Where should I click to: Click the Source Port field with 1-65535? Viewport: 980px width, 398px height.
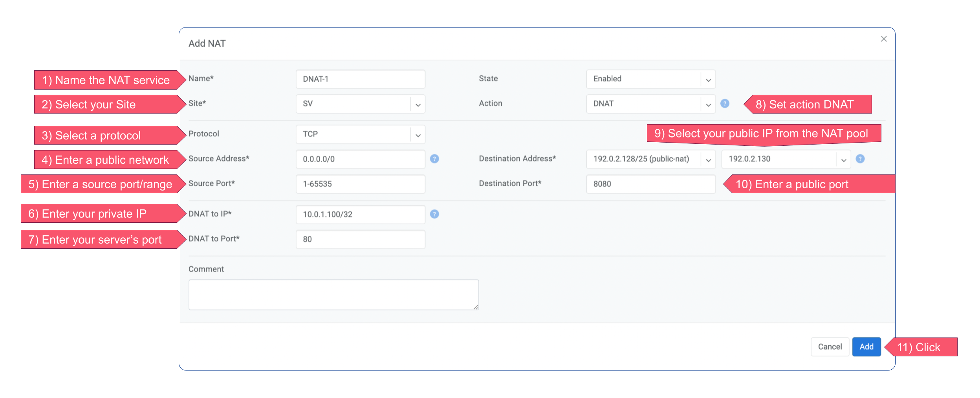[x=360, y=184]
